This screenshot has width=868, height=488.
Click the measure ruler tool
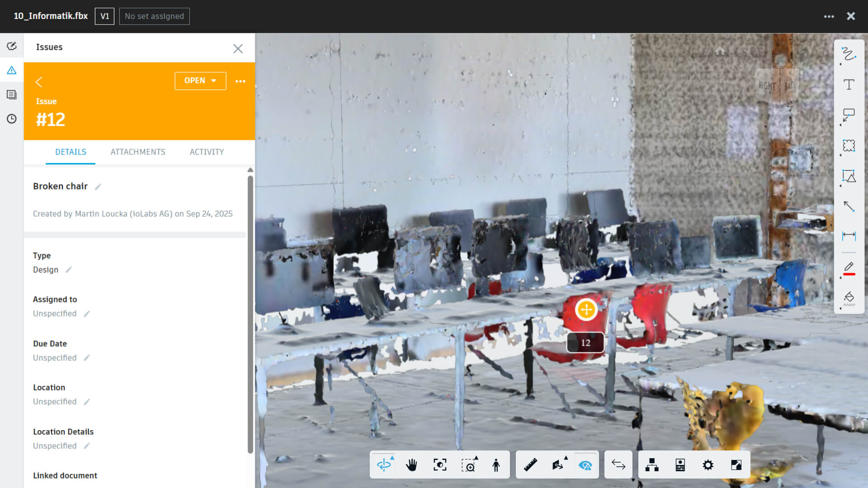pyautogui.click(x=530, y=465)
